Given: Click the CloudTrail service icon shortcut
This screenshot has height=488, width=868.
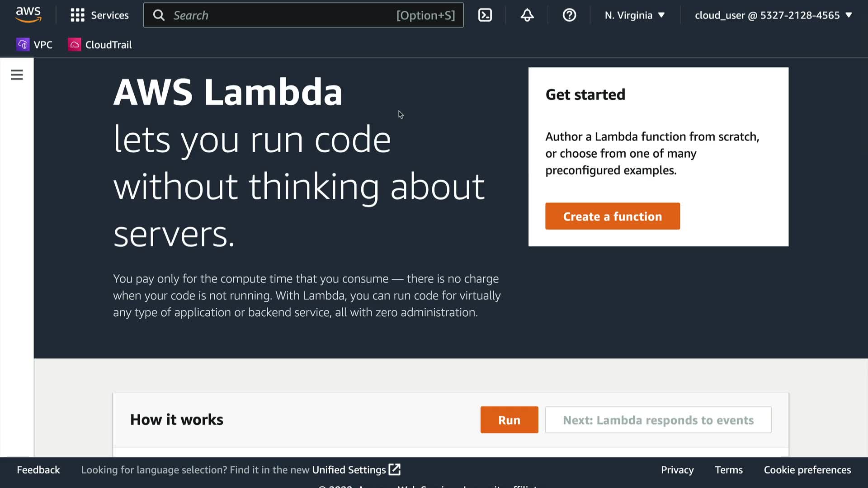Looking at the screenshot, I should pos(75,45).
